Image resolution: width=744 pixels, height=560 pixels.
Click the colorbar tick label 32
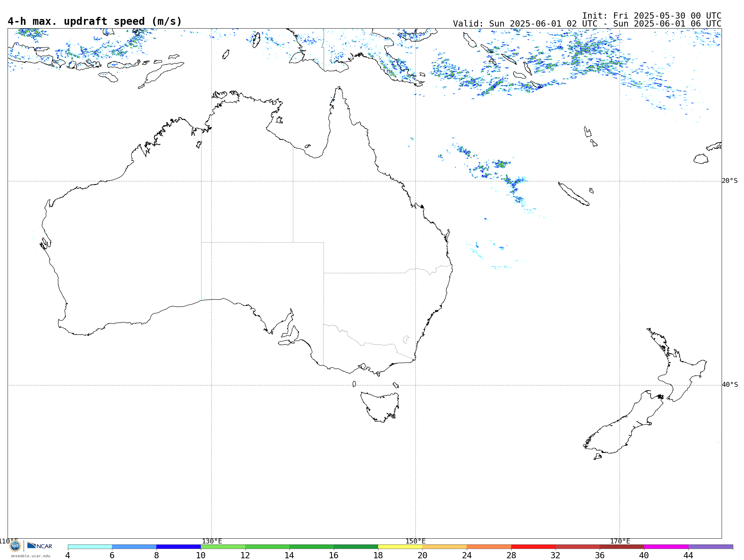[x=556, y=556]
